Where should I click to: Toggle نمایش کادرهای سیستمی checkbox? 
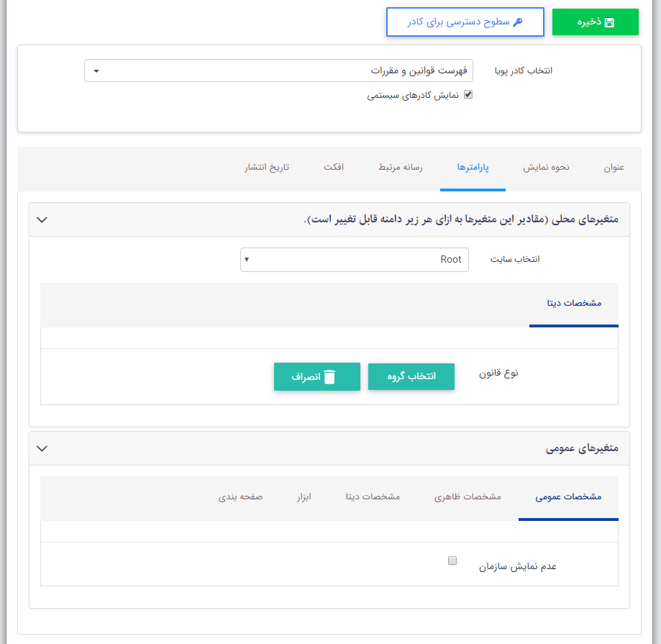468,94
